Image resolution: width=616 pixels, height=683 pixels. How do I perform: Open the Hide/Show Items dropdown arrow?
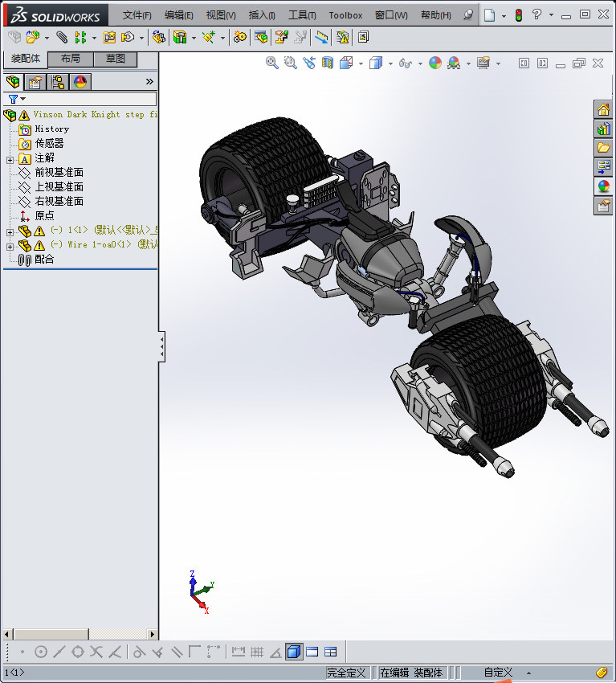pos(420,63)
